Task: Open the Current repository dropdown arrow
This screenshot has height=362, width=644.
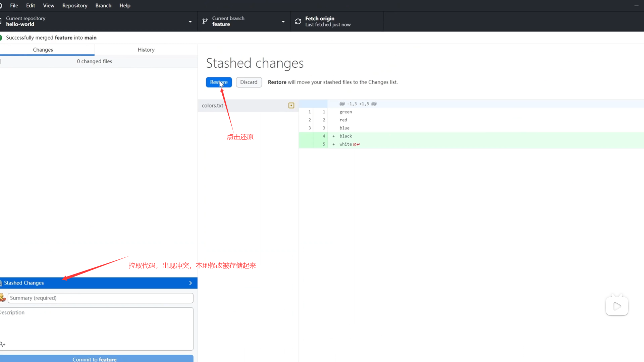Action: pyautogui.click(x=190, y=21)
